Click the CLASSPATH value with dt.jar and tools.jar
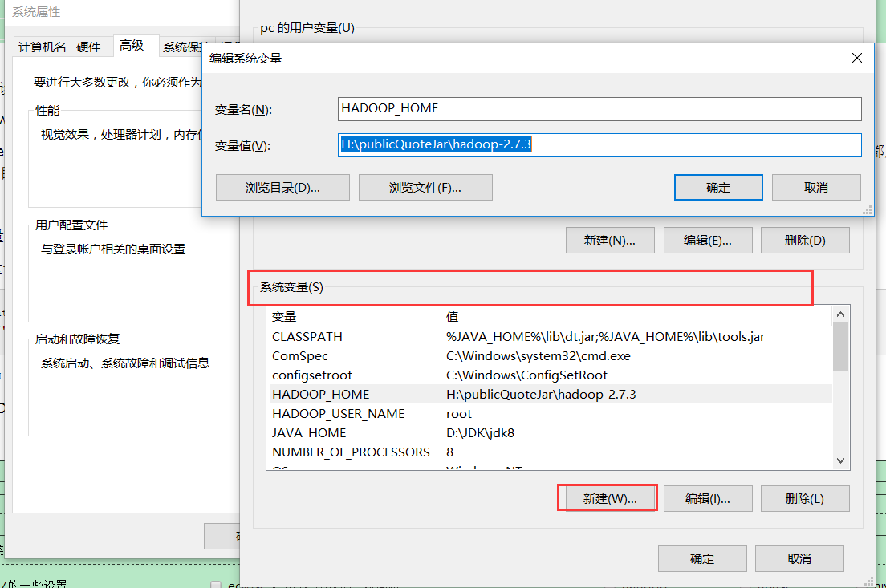886x588 pixels. tap(605, 337)
